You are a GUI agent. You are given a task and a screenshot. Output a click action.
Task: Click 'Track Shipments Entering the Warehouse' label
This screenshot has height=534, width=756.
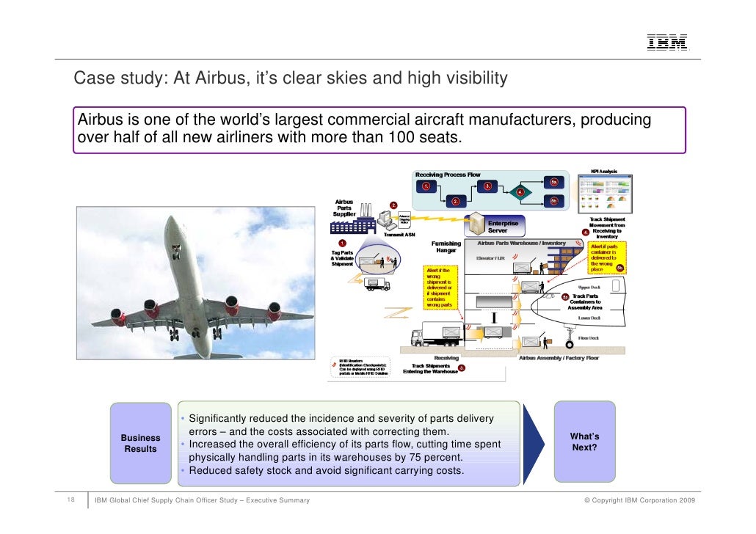pyautogui.click(x=431, y=369)
